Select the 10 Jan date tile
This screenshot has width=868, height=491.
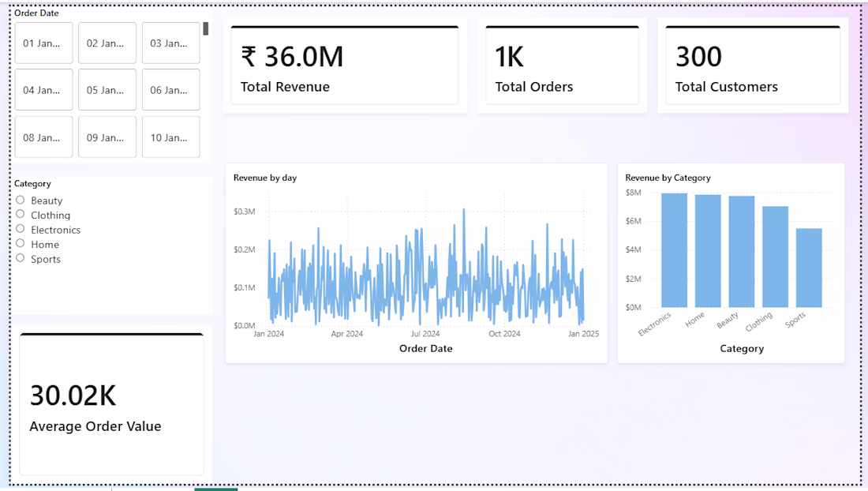point(171,137)
